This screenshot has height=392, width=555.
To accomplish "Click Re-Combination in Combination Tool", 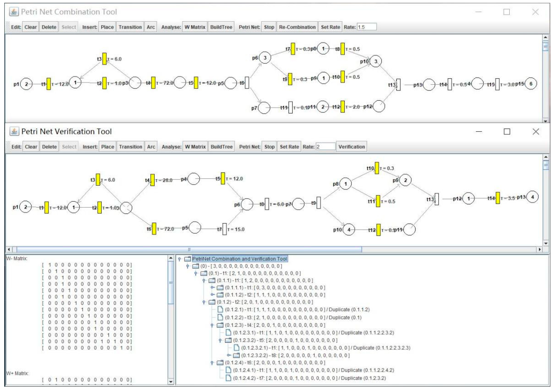I will [297, 27].
